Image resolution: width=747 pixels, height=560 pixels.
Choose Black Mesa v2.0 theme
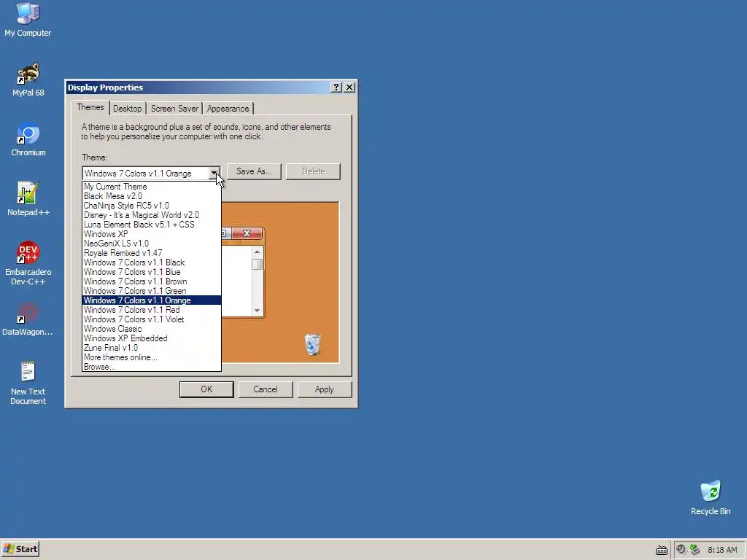pyautogui.click(x=152, y=196)
